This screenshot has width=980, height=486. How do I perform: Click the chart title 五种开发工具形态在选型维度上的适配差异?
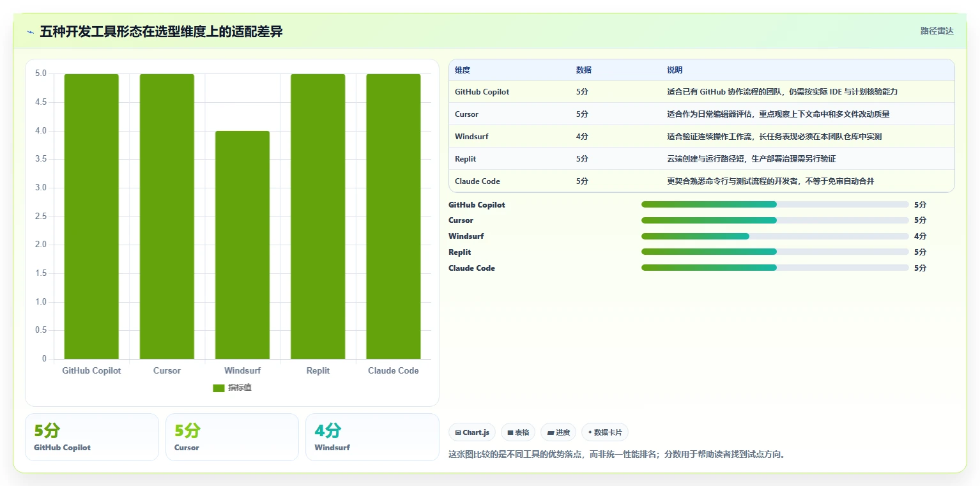click(161, 32)
